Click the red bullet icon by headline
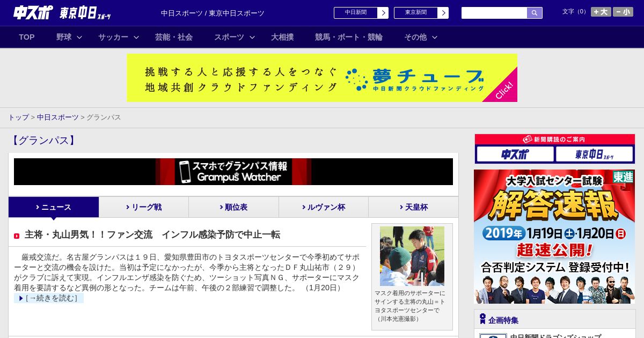 tap(17, 236)
